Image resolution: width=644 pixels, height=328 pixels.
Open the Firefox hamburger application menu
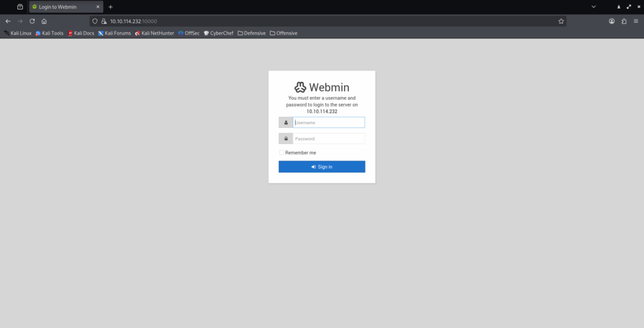click(636, 21)
